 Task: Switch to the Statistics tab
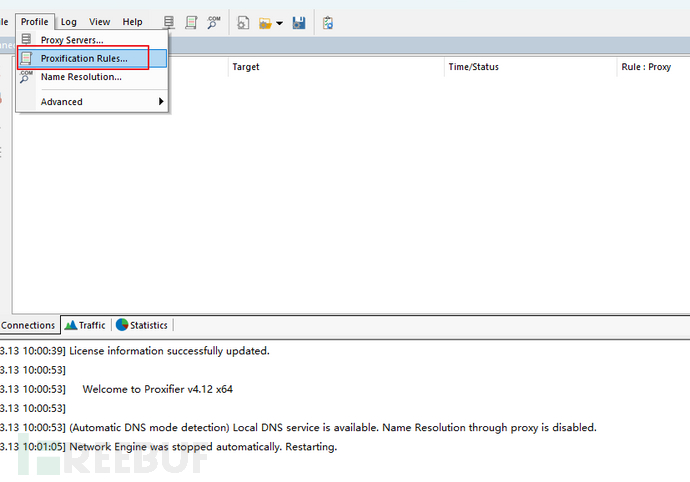click(142, 325)
